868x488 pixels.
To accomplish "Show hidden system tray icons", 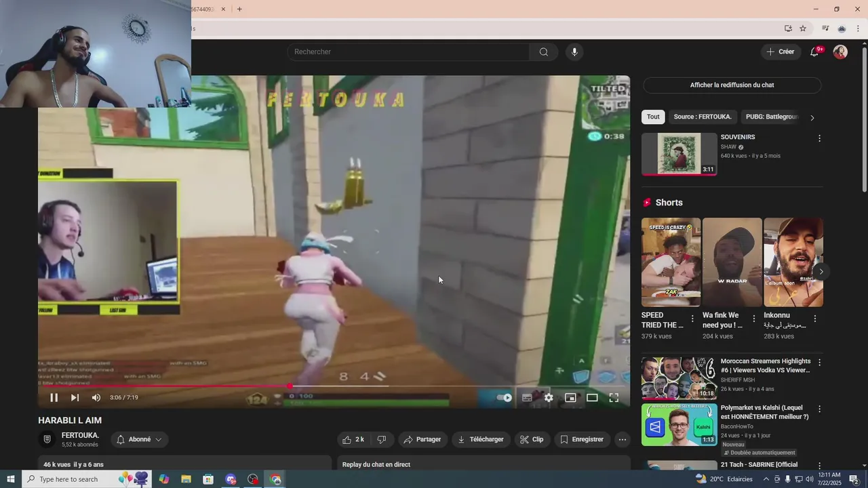I will point(766,479).
